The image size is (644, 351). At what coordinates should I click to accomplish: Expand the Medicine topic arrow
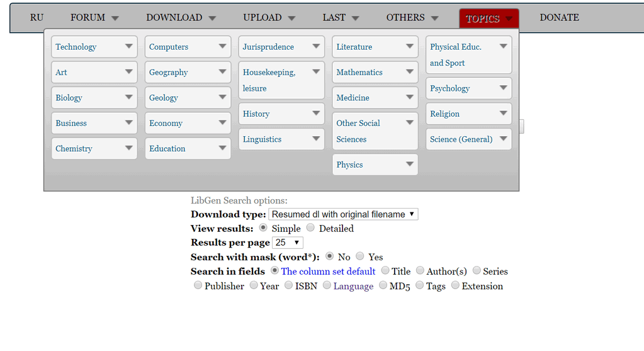point(409,98)
